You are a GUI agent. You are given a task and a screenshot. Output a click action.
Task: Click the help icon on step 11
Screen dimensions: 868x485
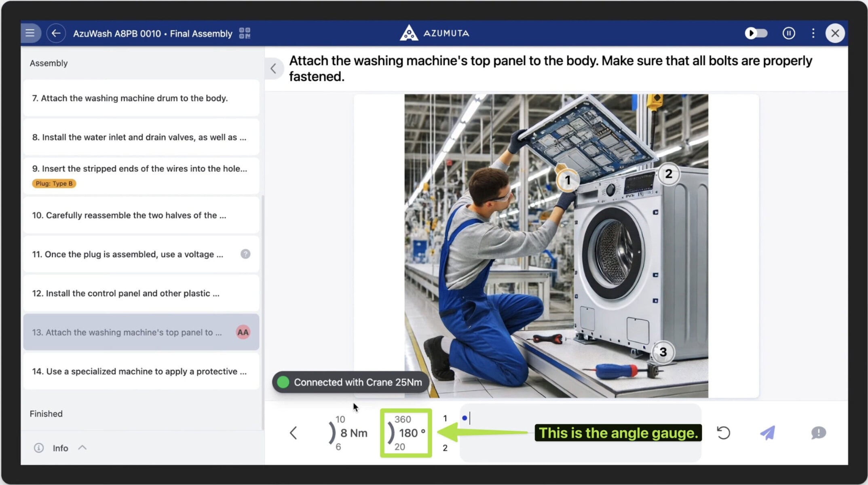[245, 254]
